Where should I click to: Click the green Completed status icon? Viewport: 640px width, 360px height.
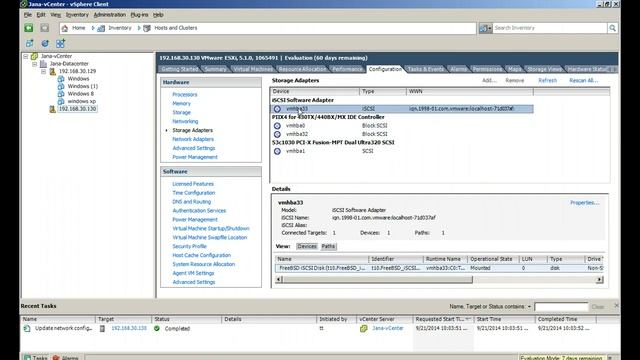pos(157,328)
